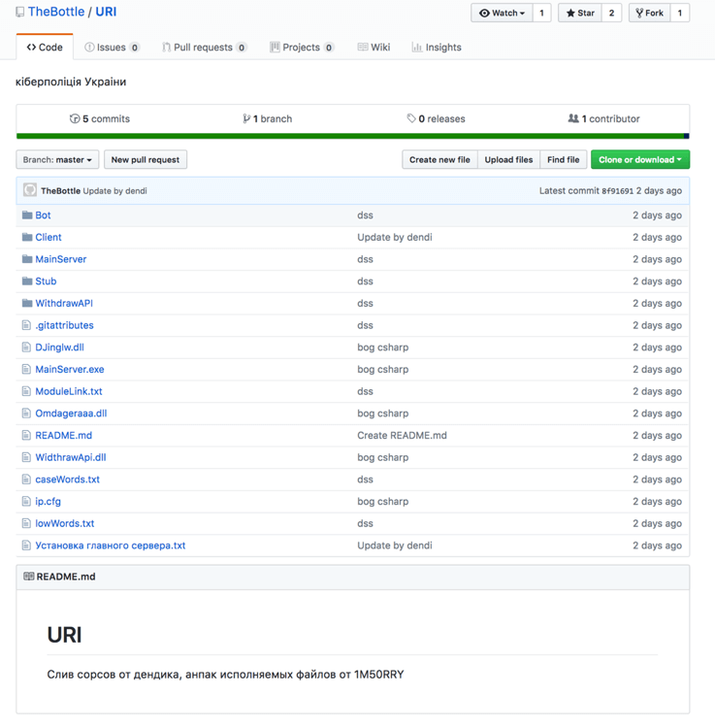Click the 'Create README.md' commit message

click(x=402, y=436)
